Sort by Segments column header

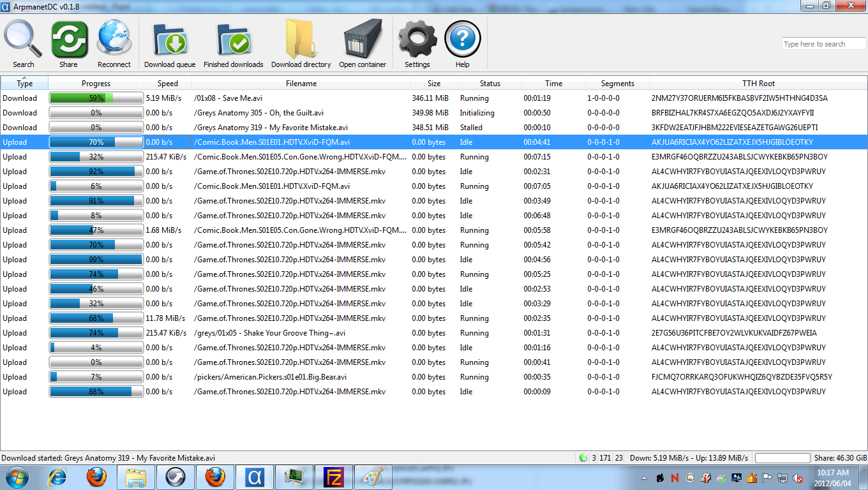coord(617,84)
